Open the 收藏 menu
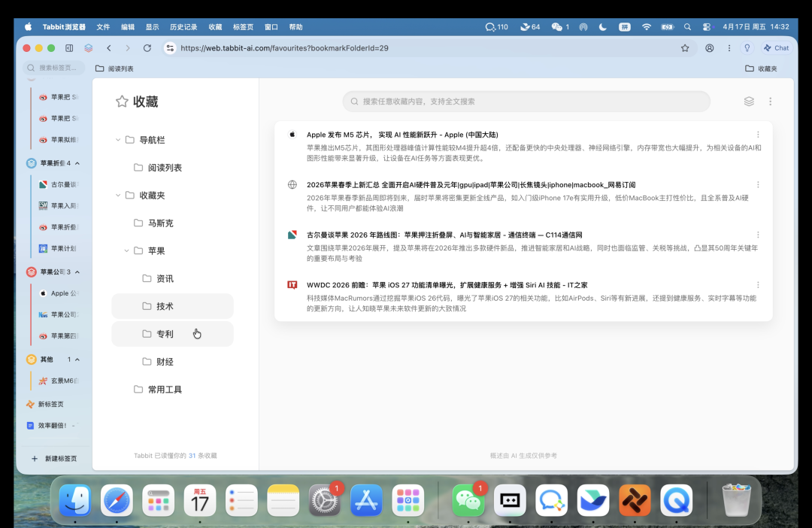Viewport: 812px width, 528px height. (x=215, y=27)
